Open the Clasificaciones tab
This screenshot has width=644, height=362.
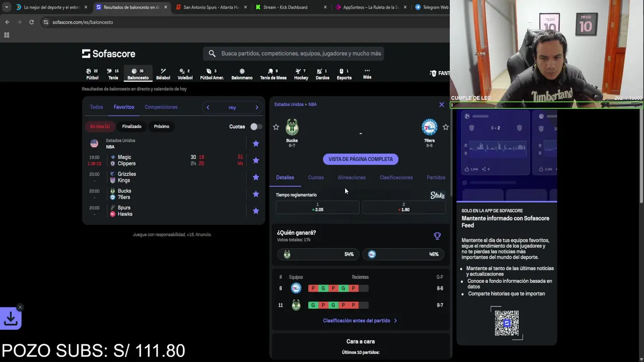click(396, 177)
